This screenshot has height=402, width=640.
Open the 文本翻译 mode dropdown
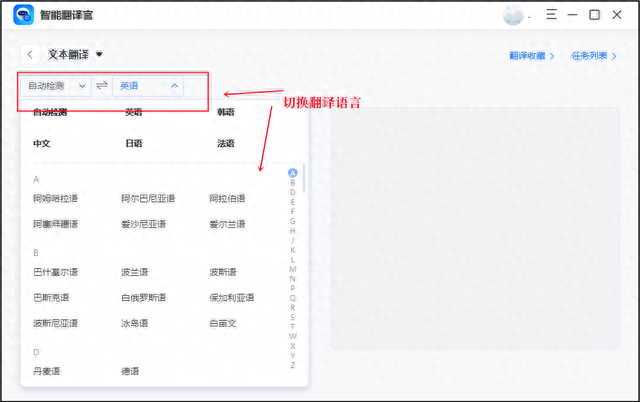click(x=76, y=54)
